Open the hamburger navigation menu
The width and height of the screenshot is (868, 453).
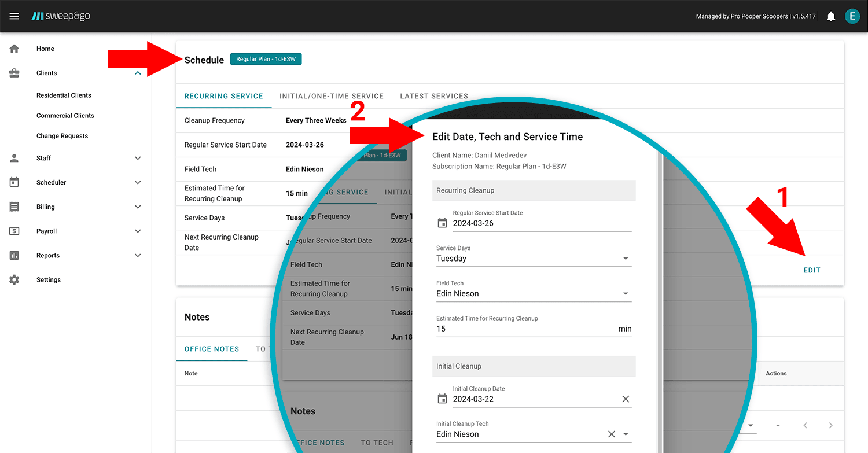click(14, 16)
